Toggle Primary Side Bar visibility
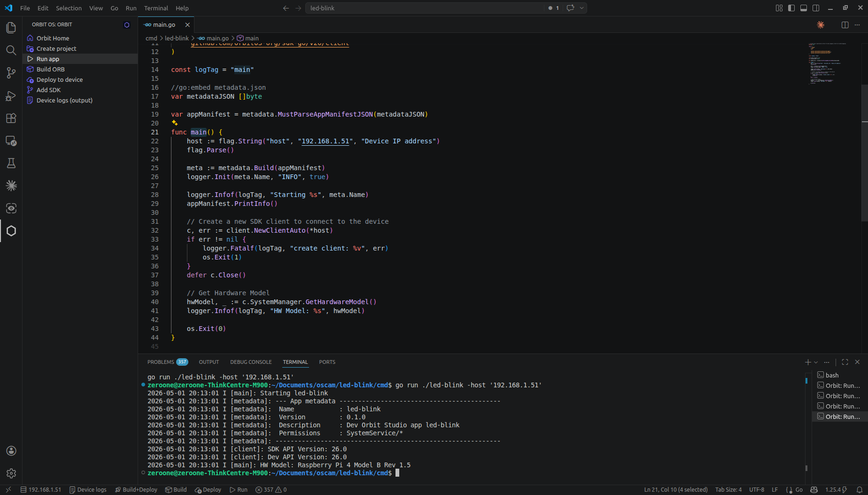 791,8
